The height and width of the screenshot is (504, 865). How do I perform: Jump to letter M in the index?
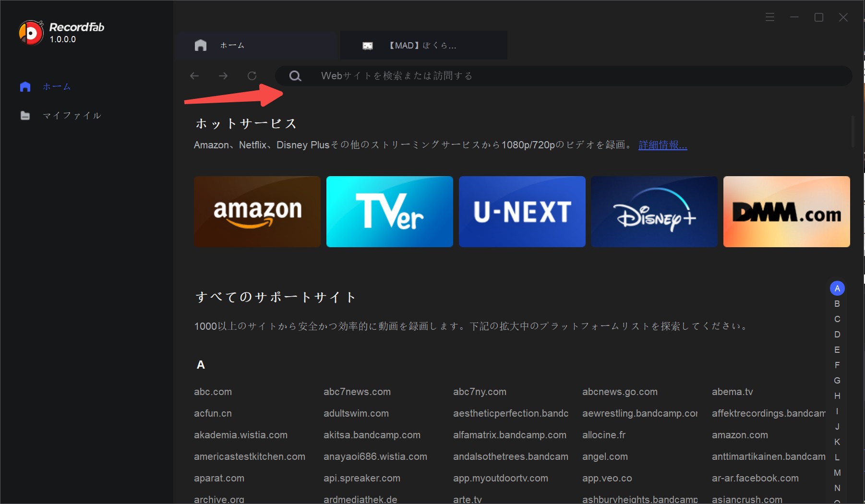pyautogui.click(x=837, y=473)
